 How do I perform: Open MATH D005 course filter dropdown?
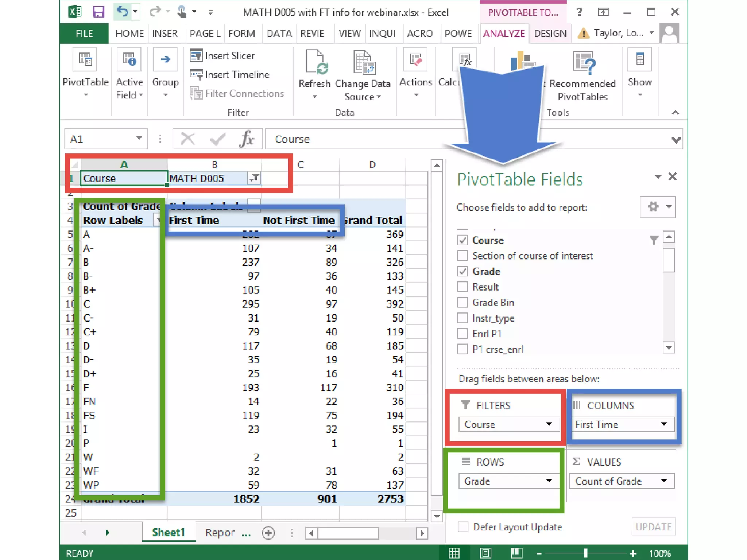click(254, 178)
